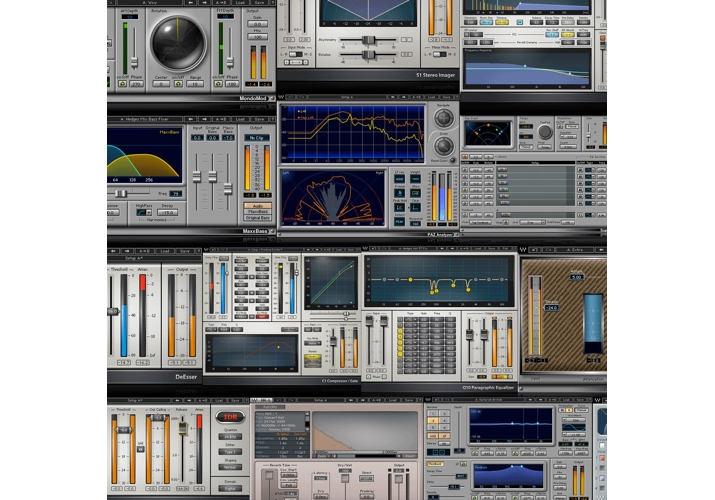
Task: Click Load in DeEsser toolbar
Action: (165, 251)
